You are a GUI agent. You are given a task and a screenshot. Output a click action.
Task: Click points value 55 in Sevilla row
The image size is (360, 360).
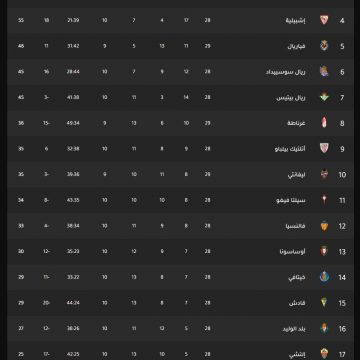(21, 20)
